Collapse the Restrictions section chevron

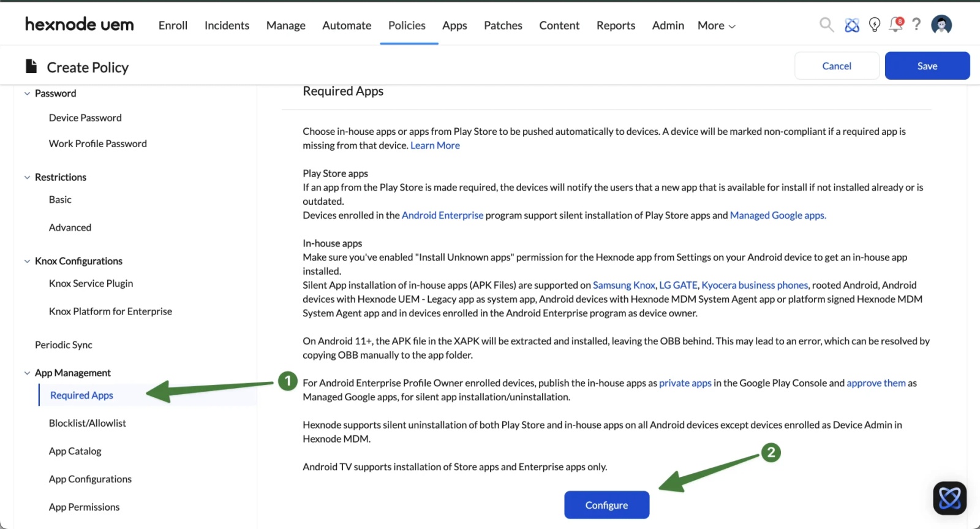[x=27, y=178]
